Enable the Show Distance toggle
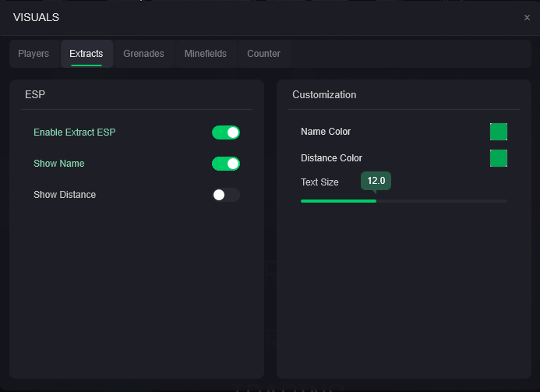 click(226, 195)
